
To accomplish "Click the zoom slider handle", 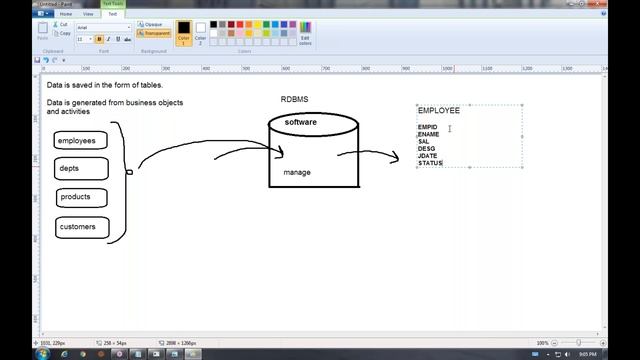I will (578, 343).
